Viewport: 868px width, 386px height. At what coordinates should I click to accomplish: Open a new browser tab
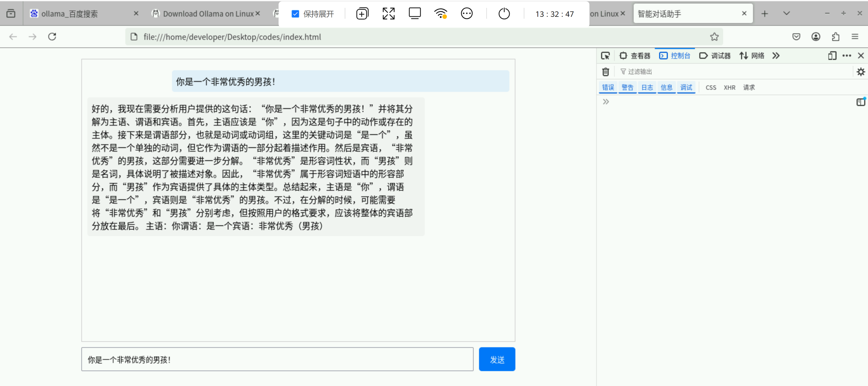[765, 14]
